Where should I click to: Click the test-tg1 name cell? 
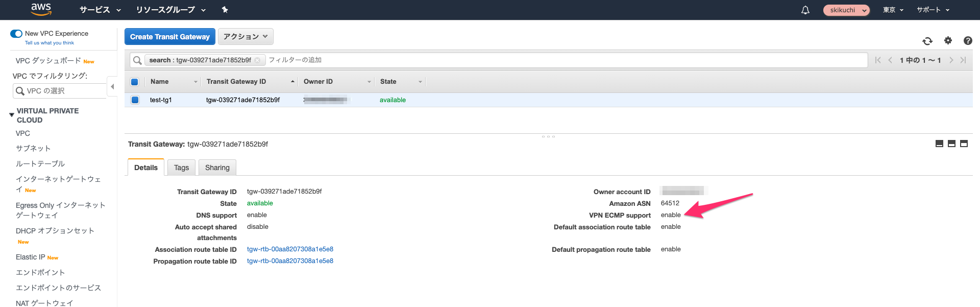coord(161,100)
